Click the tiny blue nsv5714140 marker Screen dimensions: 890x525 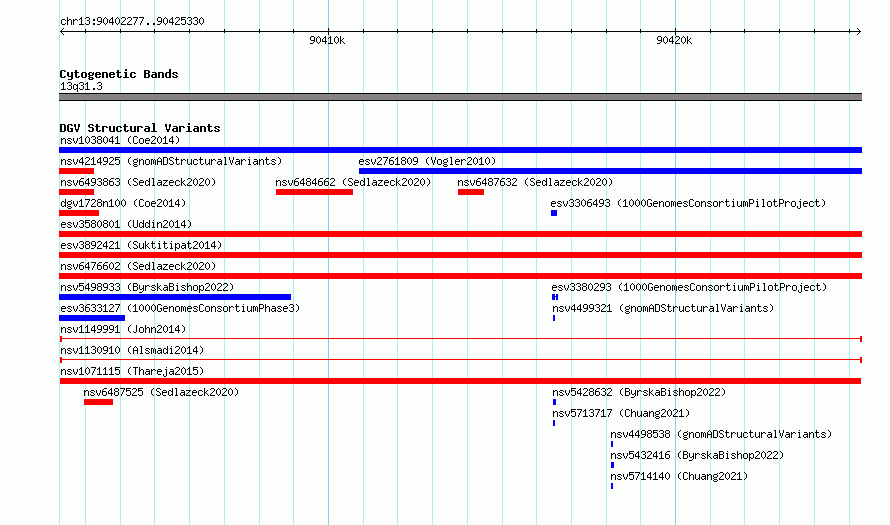tap(612, 486)
